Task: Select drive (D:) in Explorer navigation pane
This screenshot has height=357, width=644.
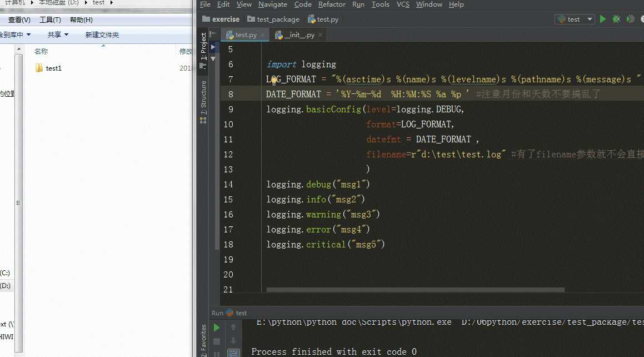Action: click(x=6, y=285)
